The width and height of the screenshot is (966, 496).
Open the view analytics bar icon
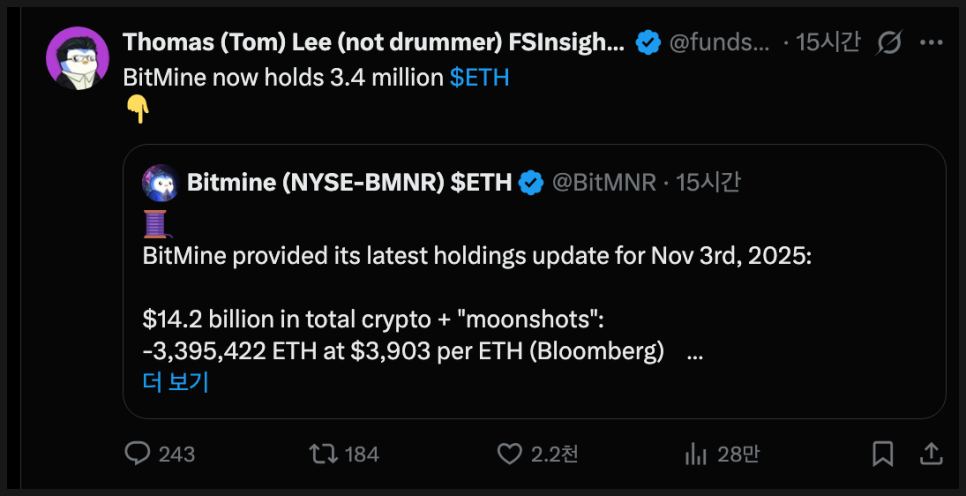click(696, 454)
